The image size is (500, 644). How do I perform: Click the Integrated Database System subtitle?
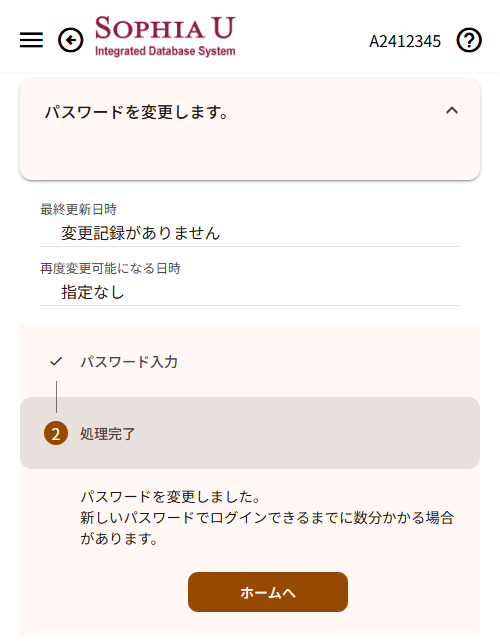tap(165, 51)
